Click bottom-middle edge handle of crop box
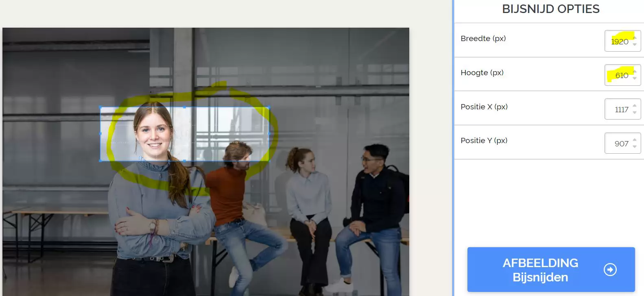This screenshot has height=296, width=644. [x=185, y=161]
